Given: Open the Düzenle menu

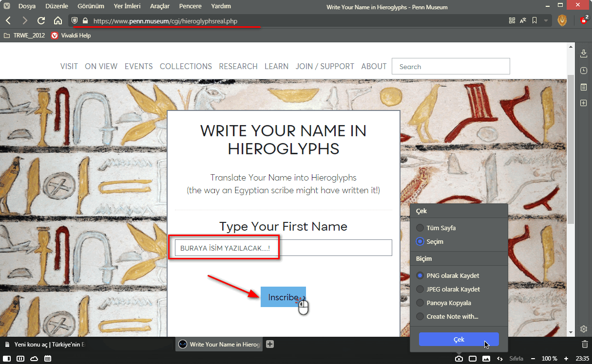Looking at the screenshot, I should click(56, 6).
